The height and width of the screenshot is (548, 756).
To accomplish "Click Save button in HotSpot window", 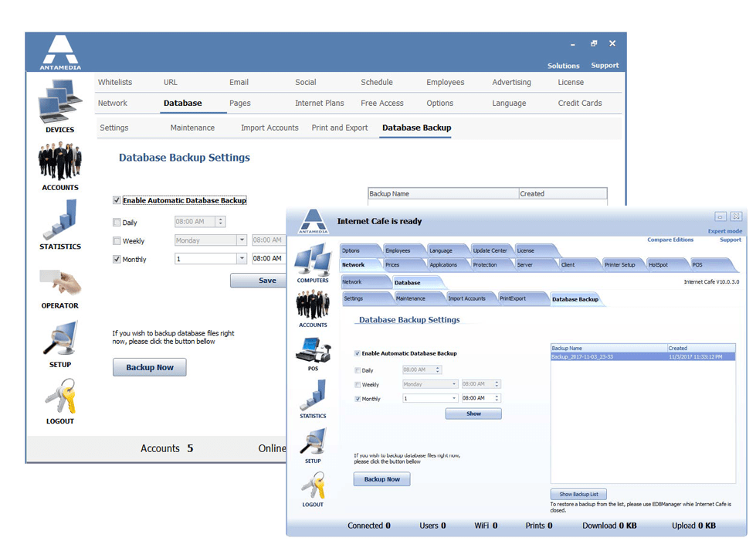I will click(x=259, y=281).
